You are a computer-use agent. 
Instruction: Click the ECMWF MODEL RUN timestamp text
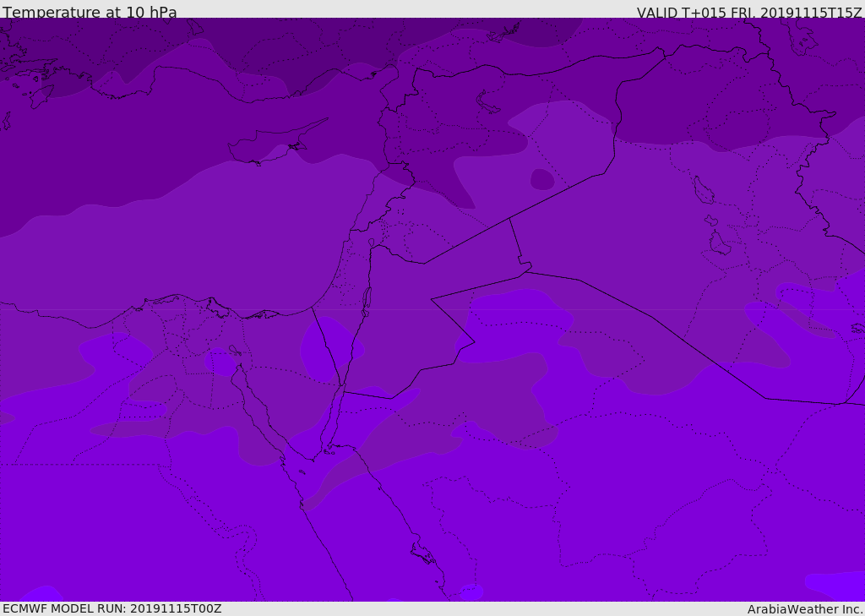coord(112,608)
